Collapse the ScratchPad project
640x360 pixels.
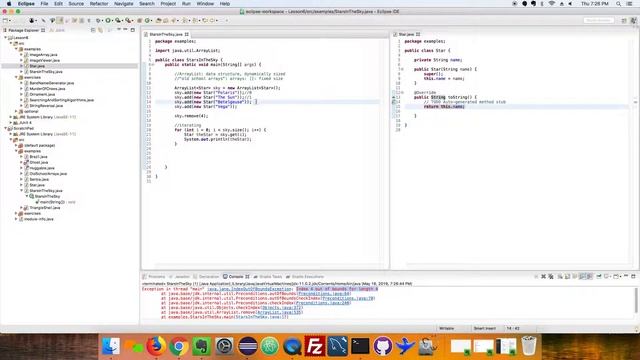tap(6, 128)
